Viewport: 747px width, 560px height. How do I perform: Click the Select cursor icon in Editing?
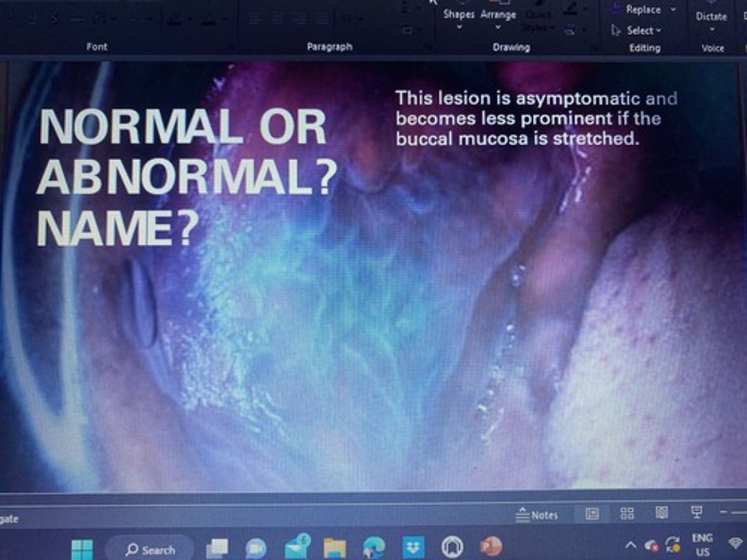tap(616, 31)
